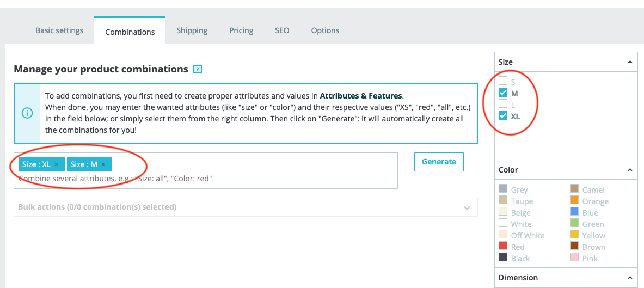Click the info circle icon in notice box
Screen dimensions: 644x288
coord(27,113)
